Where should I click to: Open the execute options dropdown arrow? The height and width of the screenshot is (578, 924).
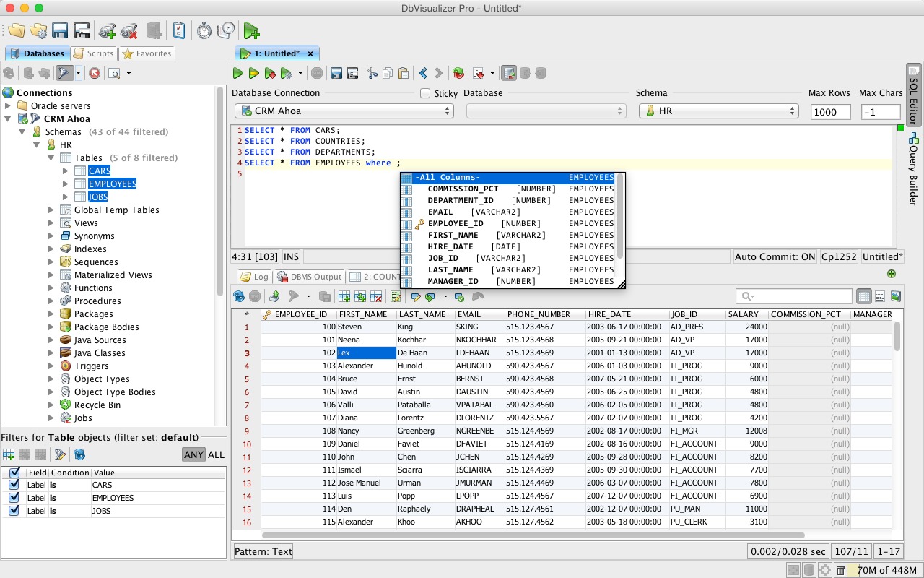(301, 73)
